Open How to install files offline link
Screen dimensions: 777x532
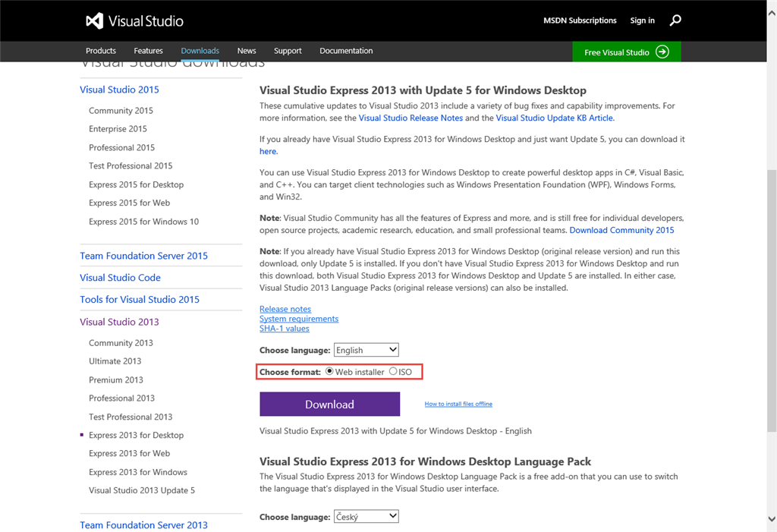[458, 404]
